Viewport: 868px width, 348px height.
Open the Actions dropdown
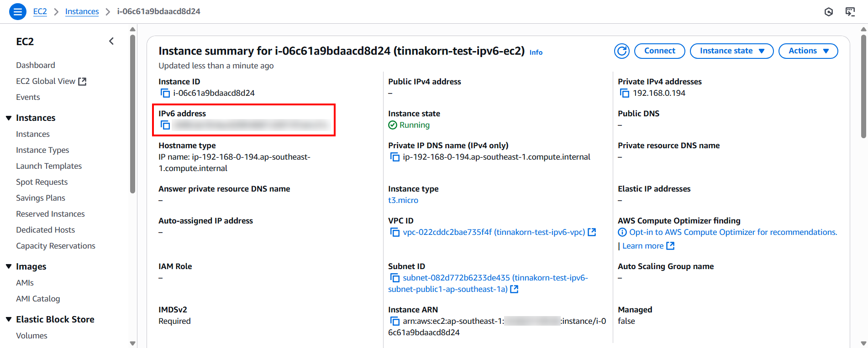tap(808, 51)
